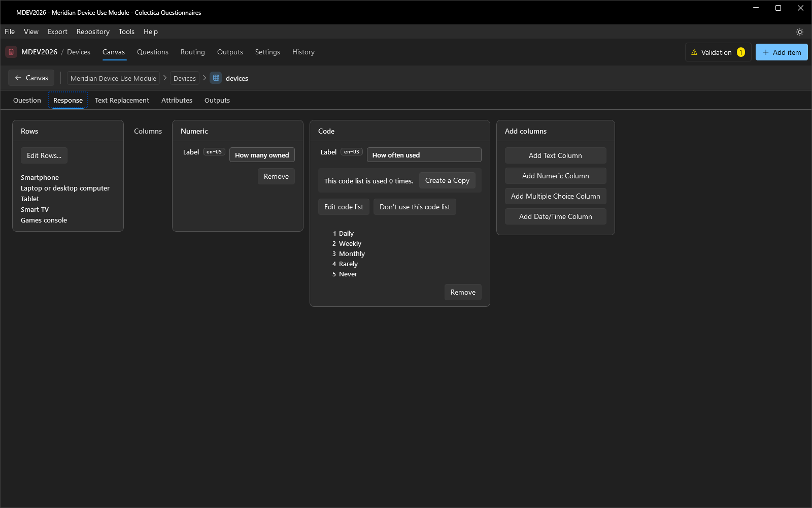
Task: Select 'Laptop or desktop computer' row
Action: pos(65,188)
